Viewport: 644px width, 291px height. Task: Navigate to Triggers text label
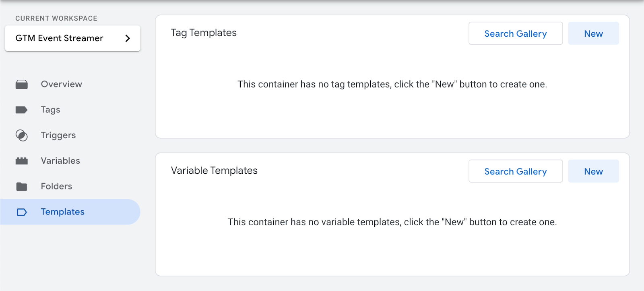pyautogui.click(x=58, y=135)
